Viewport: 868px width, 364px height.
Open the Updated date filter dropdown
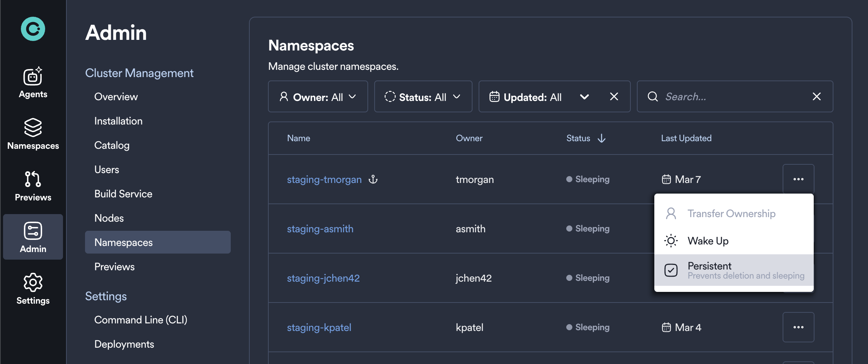539,97
